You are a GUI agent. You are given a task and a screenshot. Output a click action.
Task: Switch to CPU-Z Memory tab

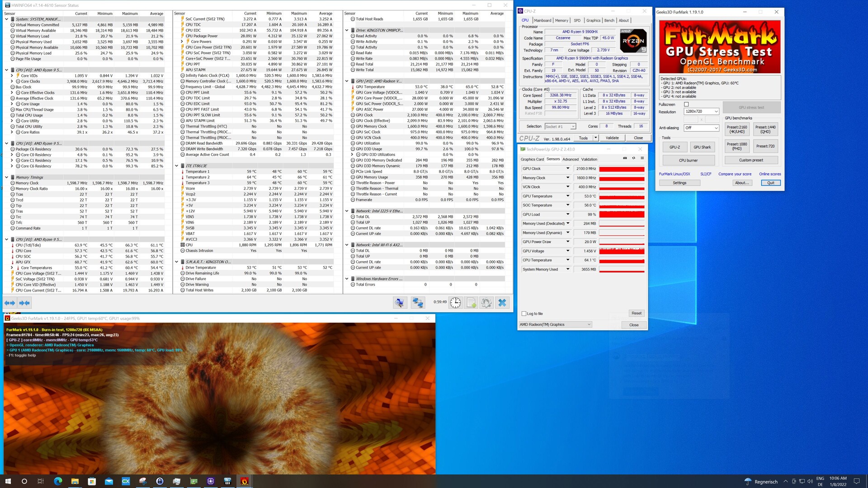click(561, 20)
